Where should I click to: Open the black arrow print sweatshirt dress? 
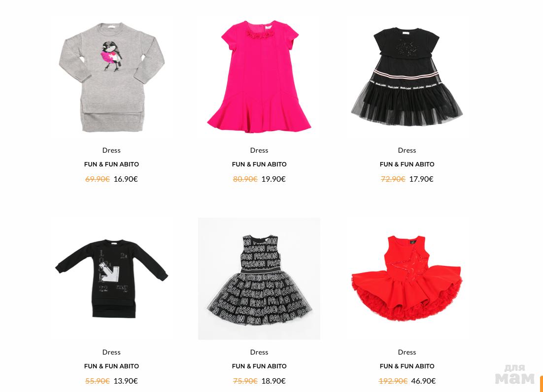click(x=111, y=279)
